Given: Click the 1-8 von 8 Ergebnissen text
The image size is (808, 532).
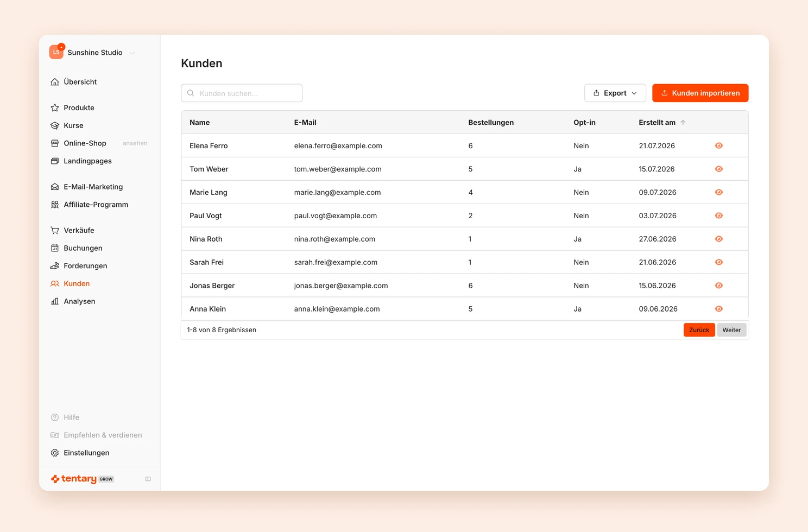Looking at the screenshot, I should (x=222, y=330).
